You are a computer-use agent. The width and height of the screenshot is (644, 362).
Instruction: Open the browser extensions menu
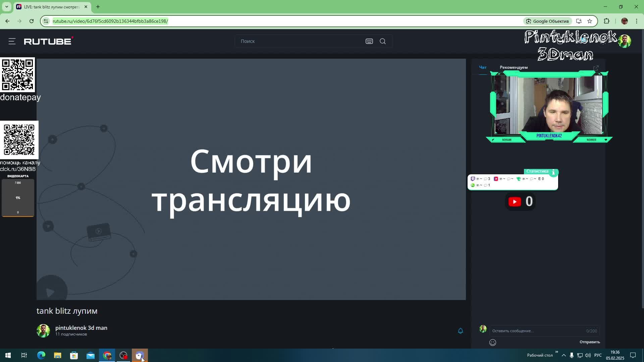(x=606, y=21)
